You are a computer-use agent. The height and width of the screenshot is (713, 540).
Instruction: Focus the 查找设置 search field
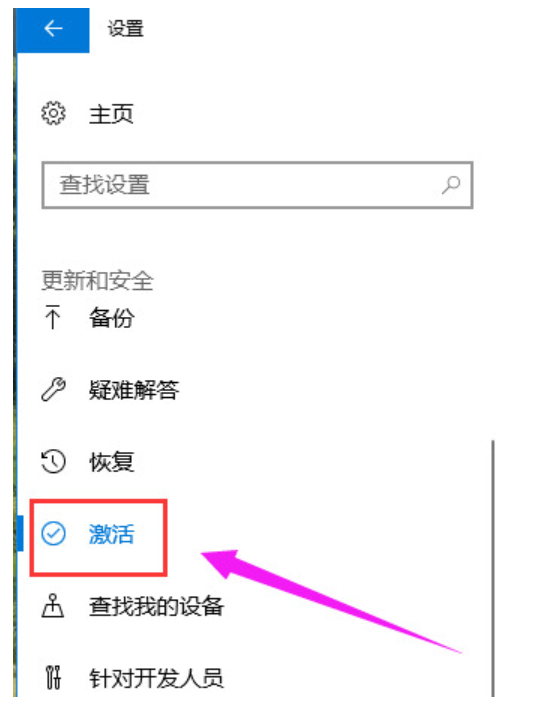257,185
